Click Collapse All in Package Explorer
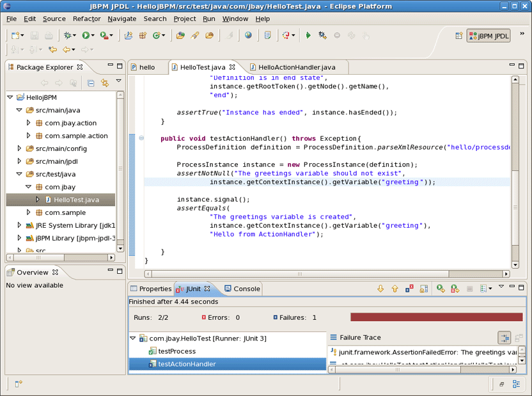Image resolution: width=532 pixels, height=396 pixels. click(91, 83)
